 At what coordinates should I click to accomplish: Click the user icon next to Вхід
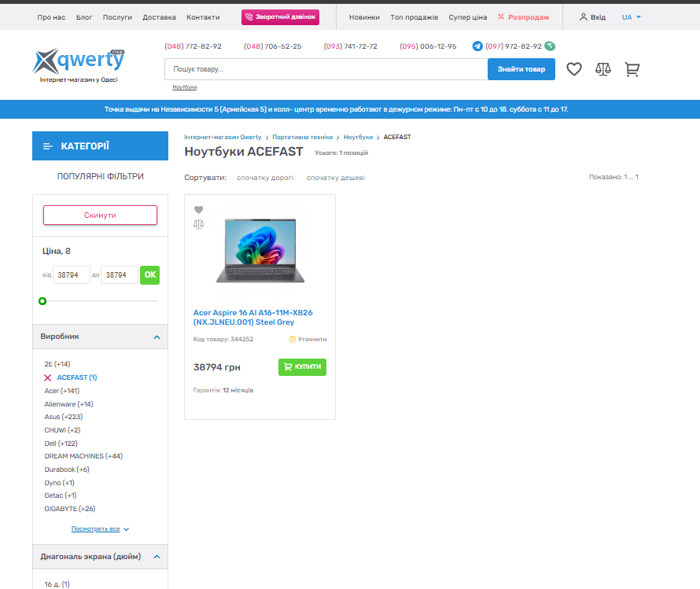(583, 17)
